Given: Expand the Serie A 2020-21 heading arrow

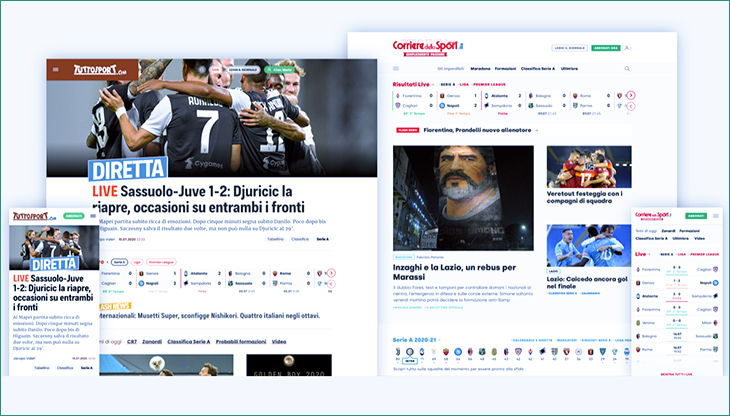Looking at the screenshot, I should (439, 340).
